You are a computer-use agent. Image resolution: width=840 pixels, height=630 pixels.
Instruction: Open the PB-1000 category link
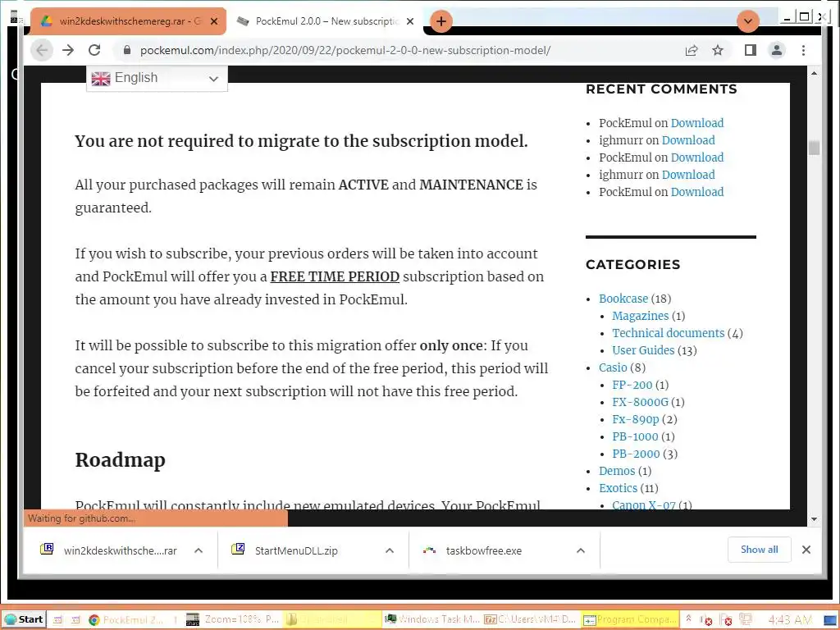tap(636, 436)
